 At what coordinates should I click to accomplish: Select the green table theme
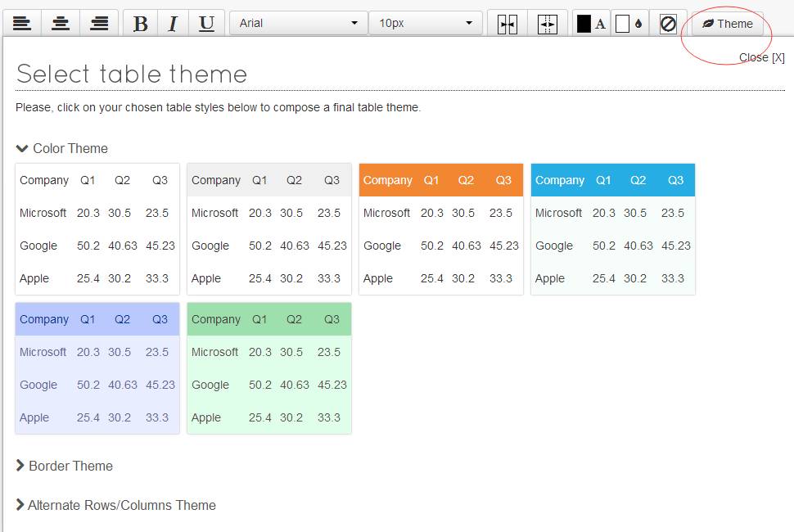point(268,368)
